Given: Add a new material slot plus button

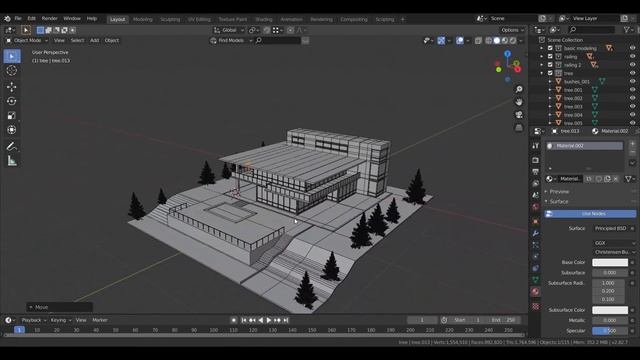Looking at the screenshot, I should [x=632, y=144].
